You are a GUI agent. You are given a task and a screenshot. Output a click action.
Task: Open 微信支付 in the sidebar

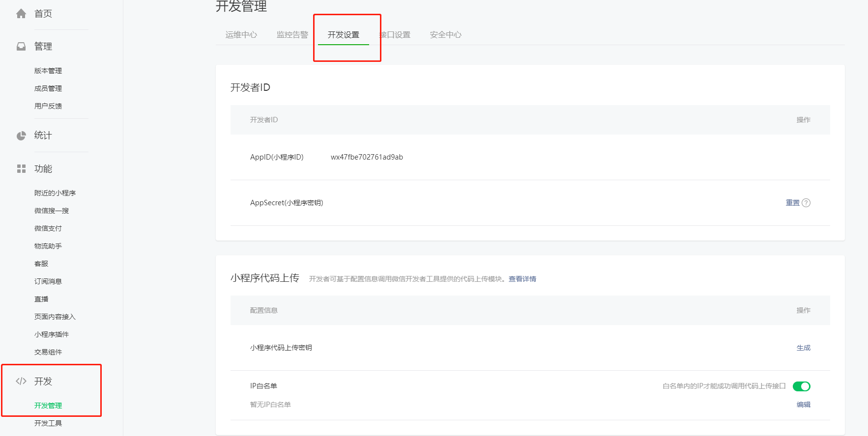point(48,228)
